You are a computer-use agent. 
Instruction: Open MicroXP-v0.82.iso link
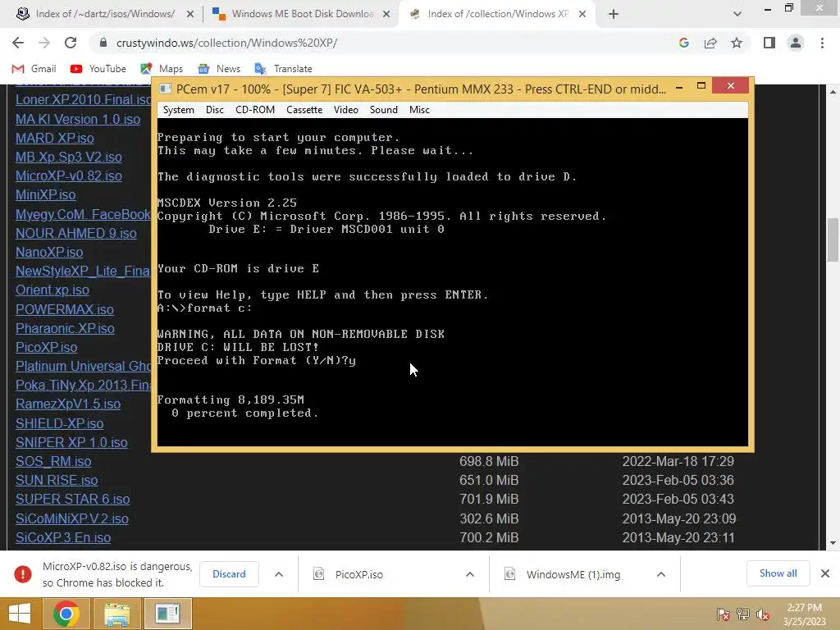[x=69, y=176]
